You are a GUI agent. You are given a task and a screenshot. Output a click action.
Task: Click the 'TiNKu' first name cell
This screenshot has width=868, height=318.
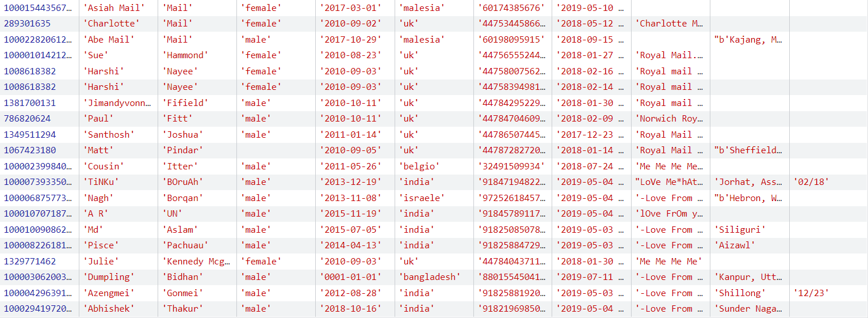pos(101,182)
